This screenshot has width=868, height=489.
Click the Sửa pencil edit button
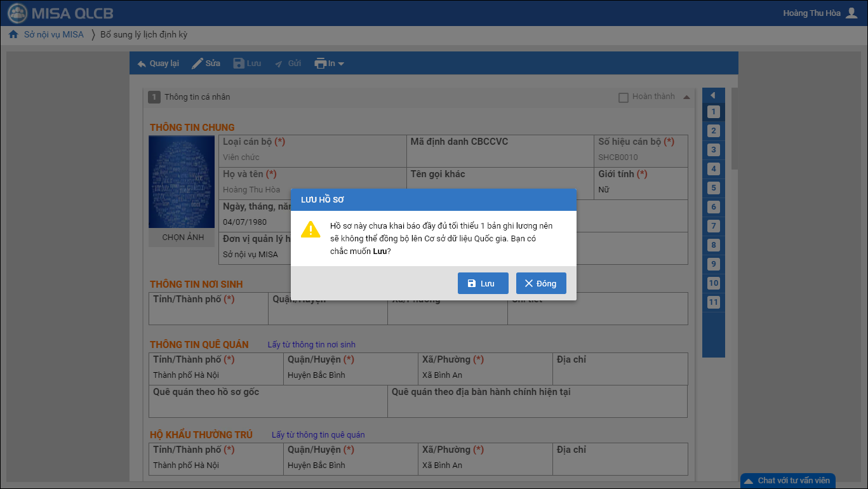[x=206, y=64]
